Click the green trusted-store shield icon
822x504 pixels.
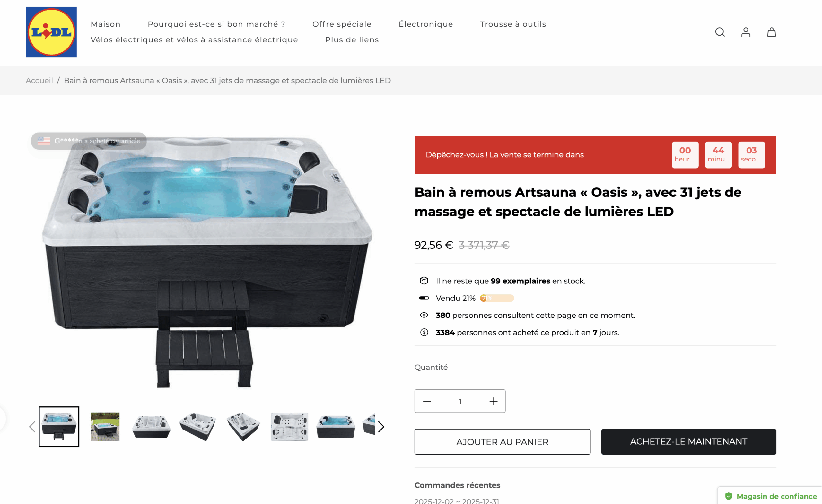pos(728,496)
